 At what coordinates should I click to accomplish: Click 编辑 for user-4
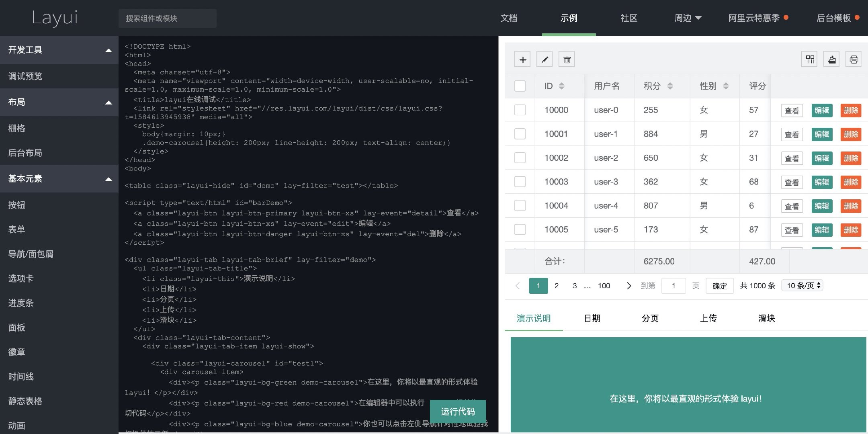(x=822, y=206)
